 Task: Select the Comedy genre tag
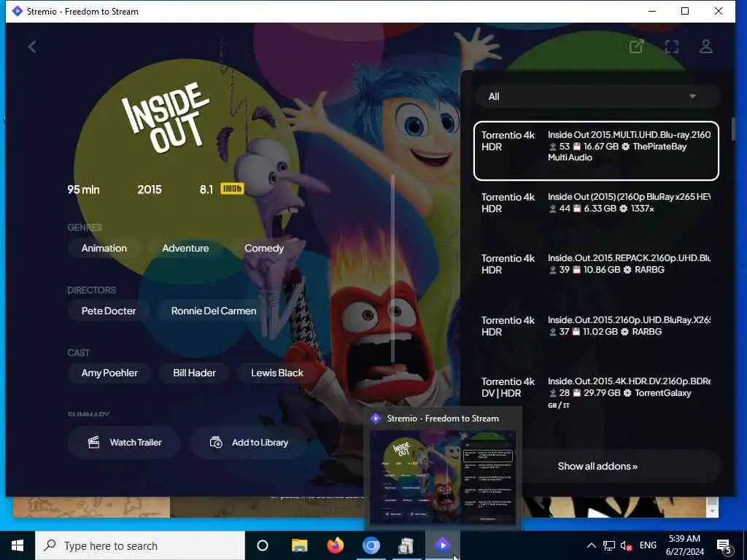264,248
